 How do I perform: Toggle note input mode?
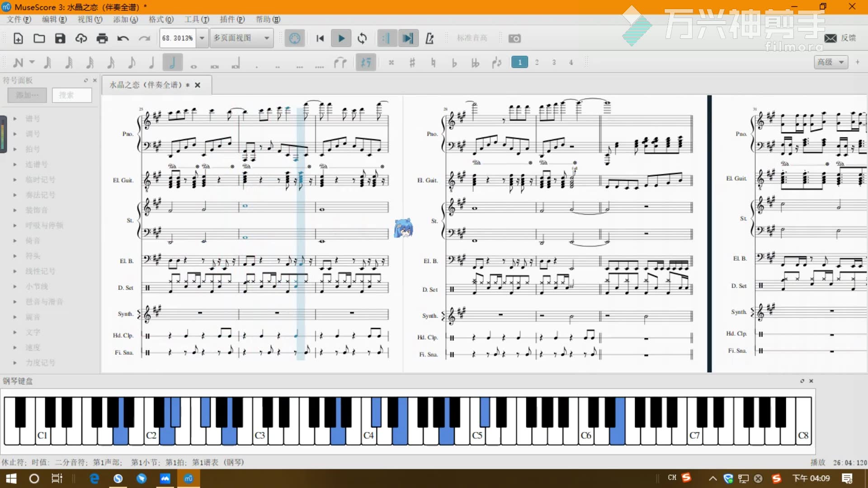tap(18, 62)
